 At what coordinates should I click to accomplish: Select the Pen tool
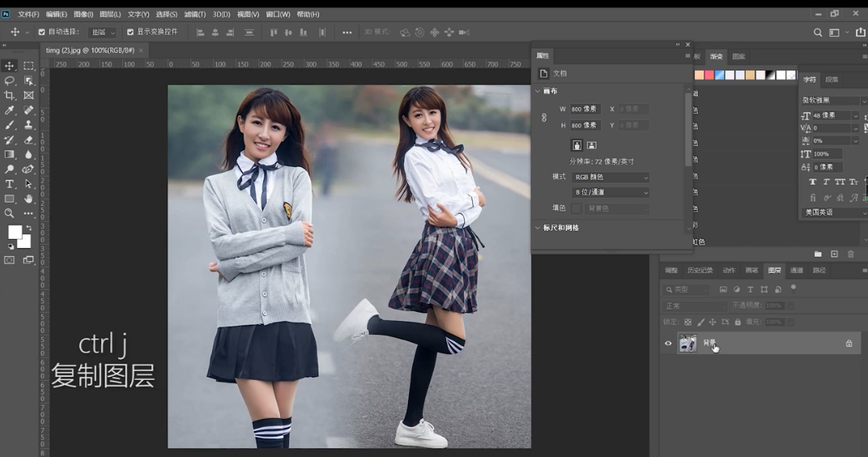pyautogui.click(x=29, y=169)
